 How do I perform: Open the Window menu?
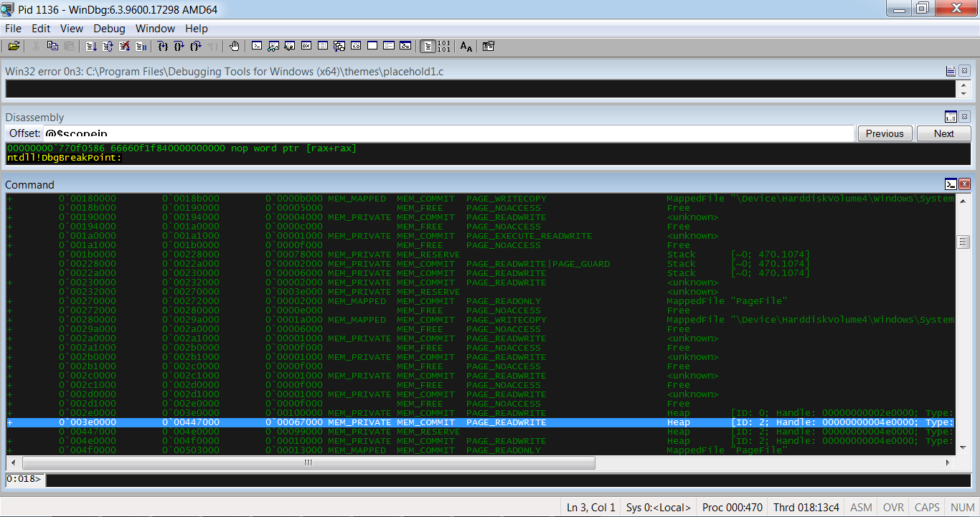(x=155, y=29)
